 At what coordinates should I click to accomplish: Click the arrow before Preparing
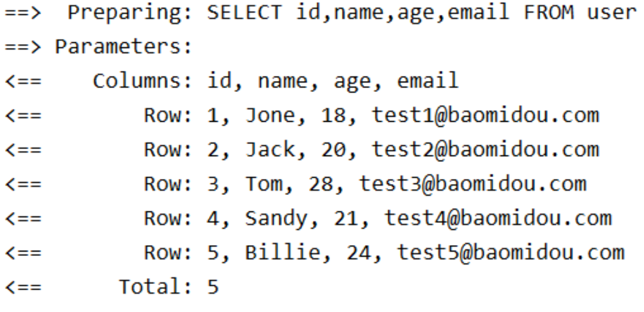pos(23,13)
